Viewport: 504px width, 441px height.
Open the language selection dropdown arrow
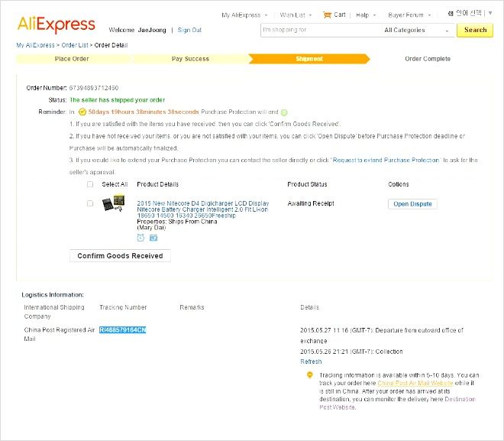coord(490,13)
